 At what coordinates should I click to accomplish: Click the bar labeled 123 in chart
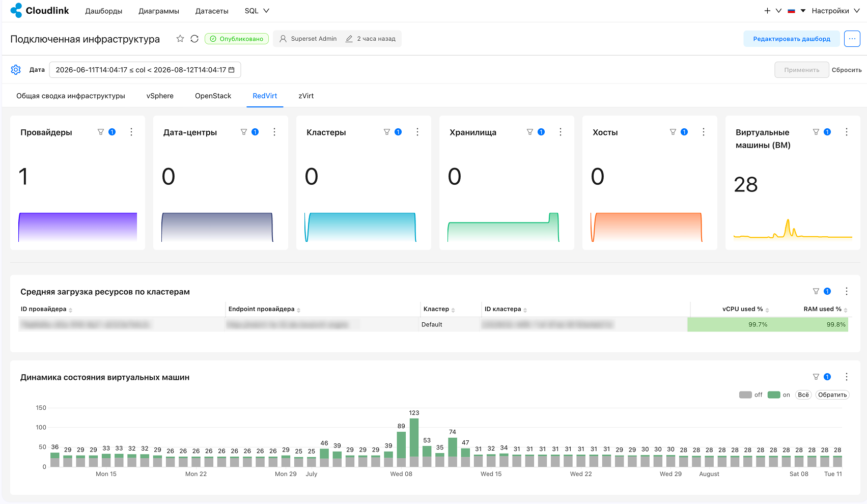coord(414,442)
